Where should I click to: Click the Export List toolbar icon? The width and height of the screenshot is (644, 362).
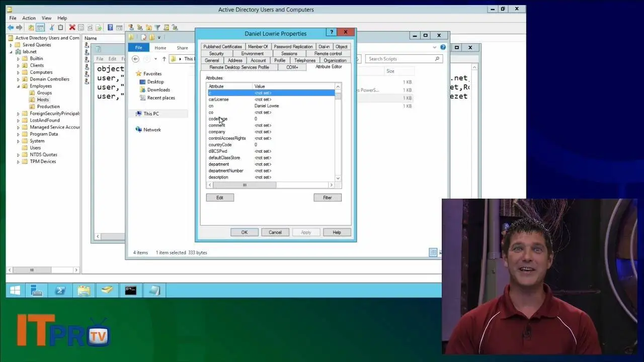pos(99,28)
